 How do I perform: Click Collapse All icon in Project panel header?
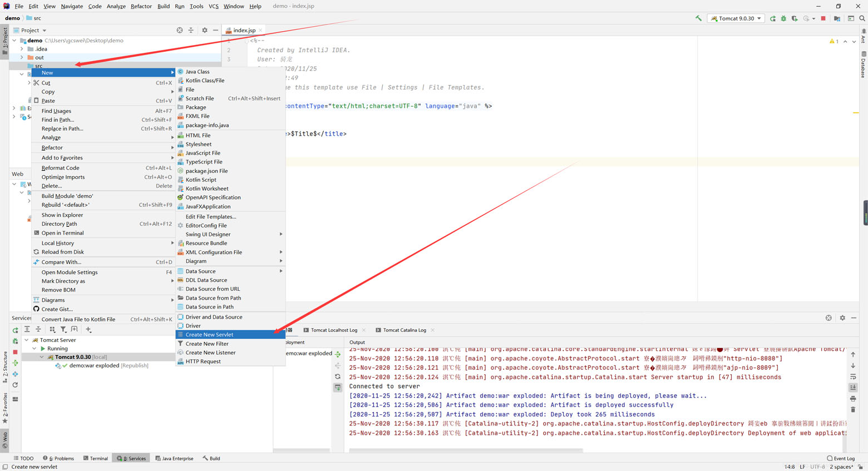click(191, 30)
